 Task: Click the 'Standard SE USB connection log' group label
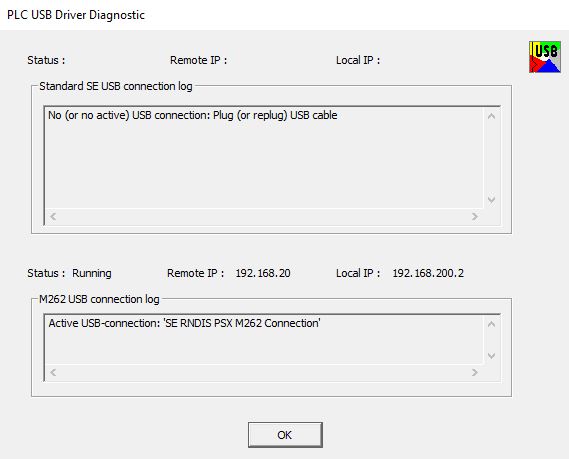[116, 86]
